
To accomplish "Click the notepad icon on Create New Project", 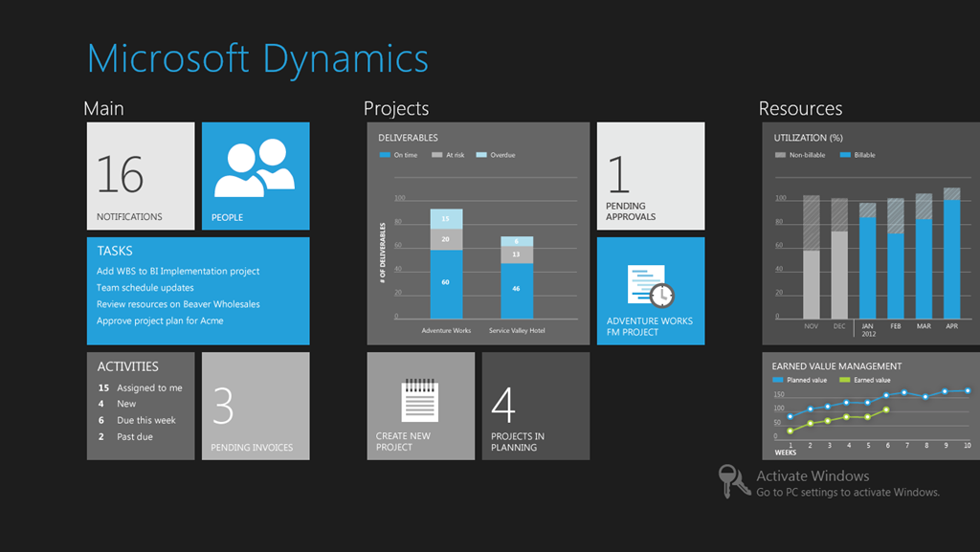I will click(x=419, y=400).
